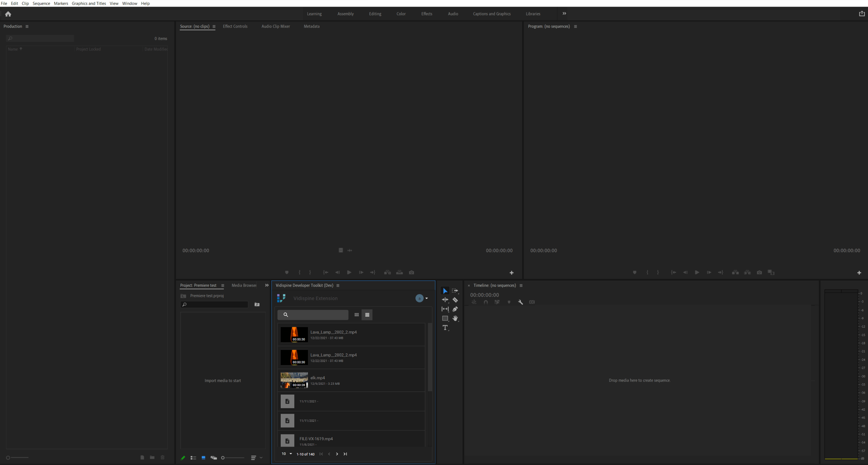Open the Effects workspace
868x465 pixels.
427,14
